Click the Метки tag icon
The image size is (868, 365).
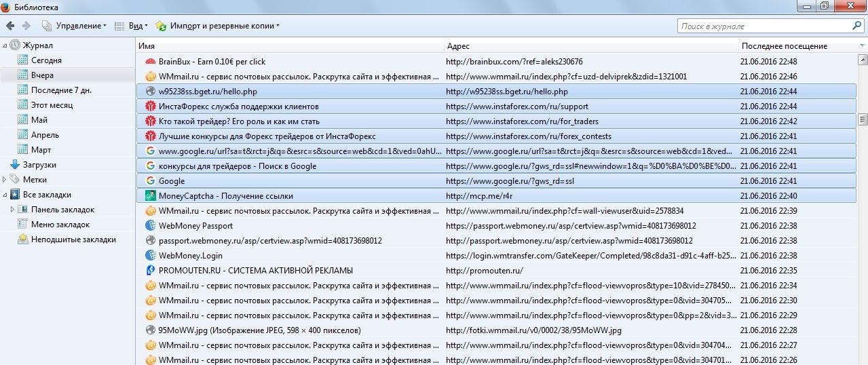pos(15,180)
